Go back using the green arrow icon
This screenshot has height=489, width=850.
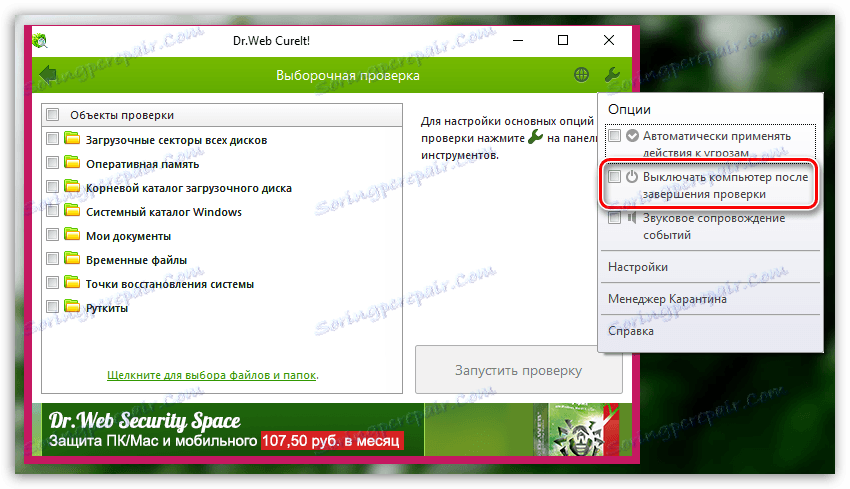point(49,75)
